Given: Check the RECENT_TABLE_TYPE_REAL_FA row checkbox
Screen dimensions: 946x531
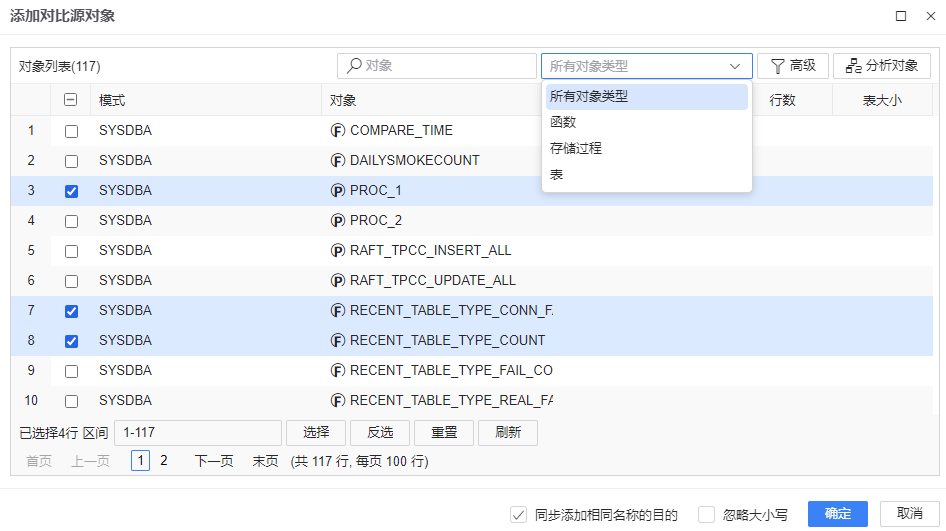Looking at the screenshot, I should 71,401.
